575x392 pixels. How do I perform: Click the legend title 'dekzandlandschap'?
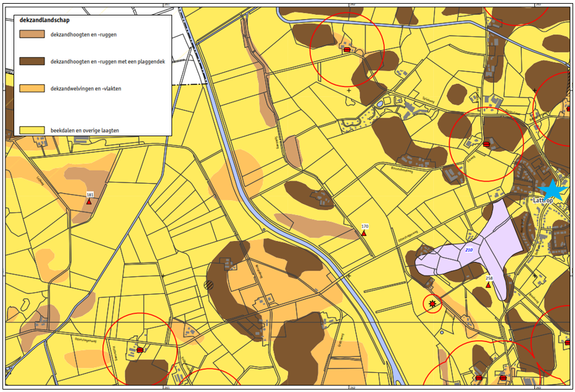coord(44,20)
